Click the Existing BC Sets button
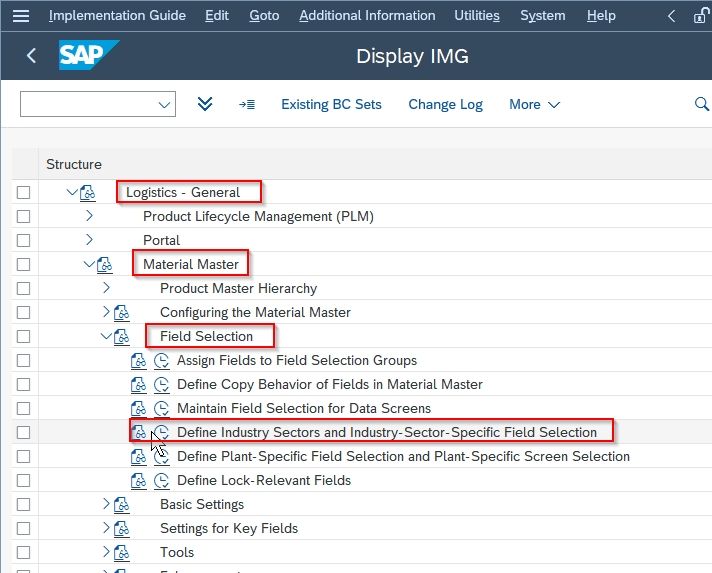 pyautogui.click(x=331, y=104)
